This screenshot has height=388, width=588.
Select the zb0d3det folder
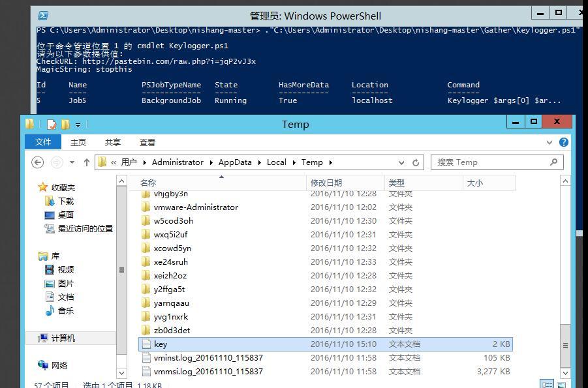coord(326,330)
